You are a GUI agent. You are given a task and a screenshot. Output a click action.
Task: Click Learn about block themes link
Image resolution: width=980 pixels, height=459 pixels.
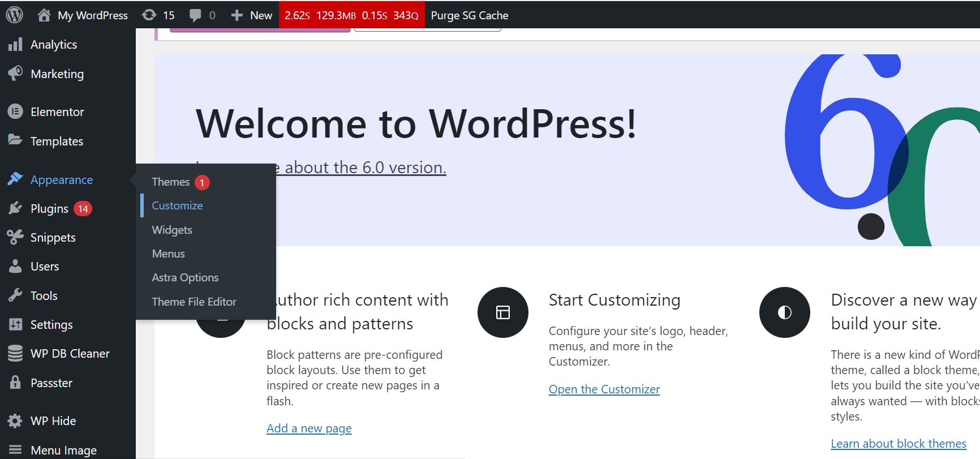[x=899, y=443]
